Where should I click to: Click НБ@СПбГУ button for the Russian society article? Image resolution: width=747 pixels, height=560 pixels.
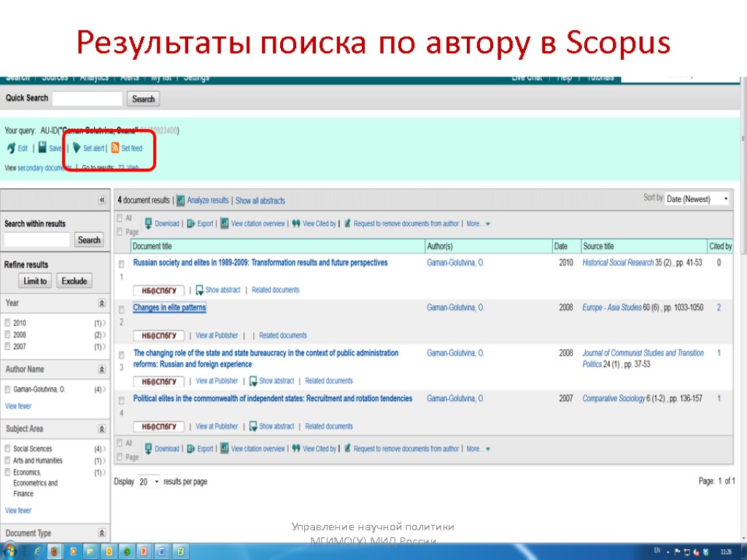158,290
